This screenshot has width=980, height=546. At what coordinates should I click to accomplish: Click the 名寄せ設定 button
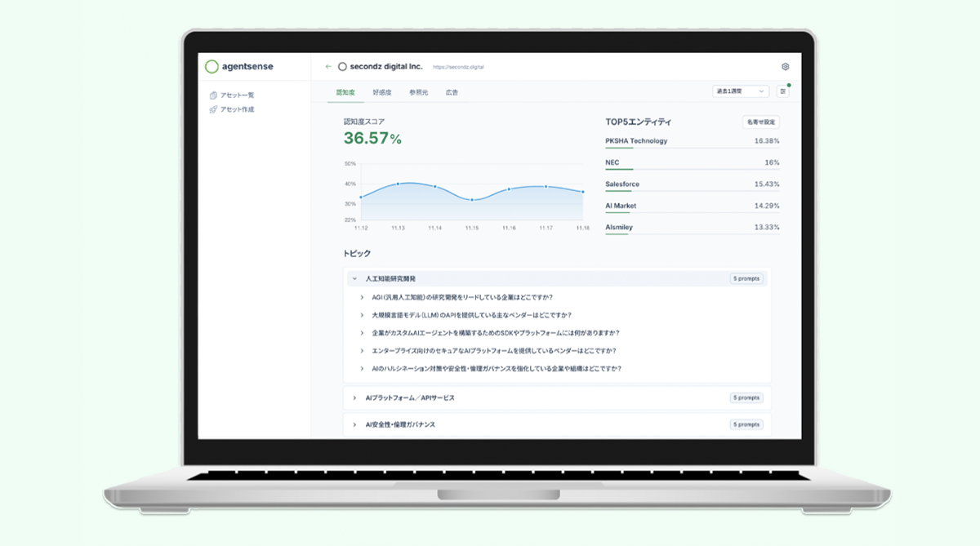[760, 122]
